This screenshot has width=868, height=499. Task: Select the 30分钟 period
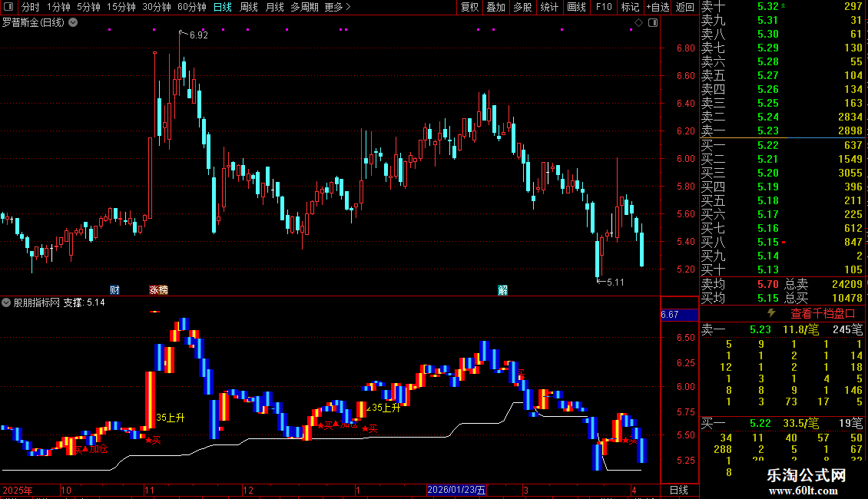point(157,7)
